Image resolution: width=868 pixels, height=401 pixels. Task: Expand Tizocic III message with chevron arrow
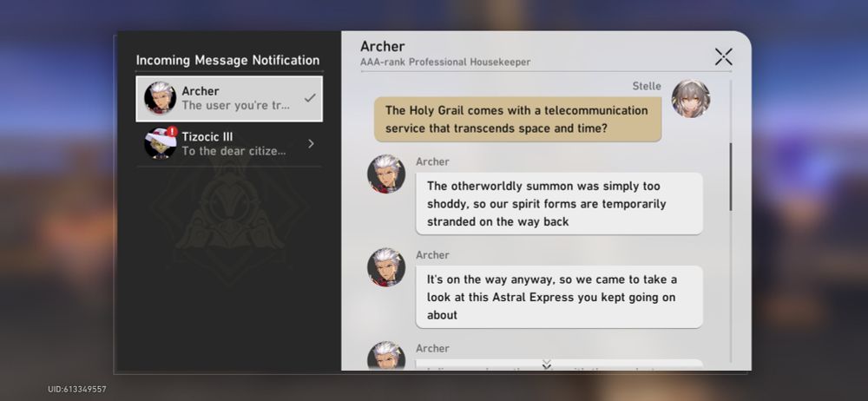point(311,144)
